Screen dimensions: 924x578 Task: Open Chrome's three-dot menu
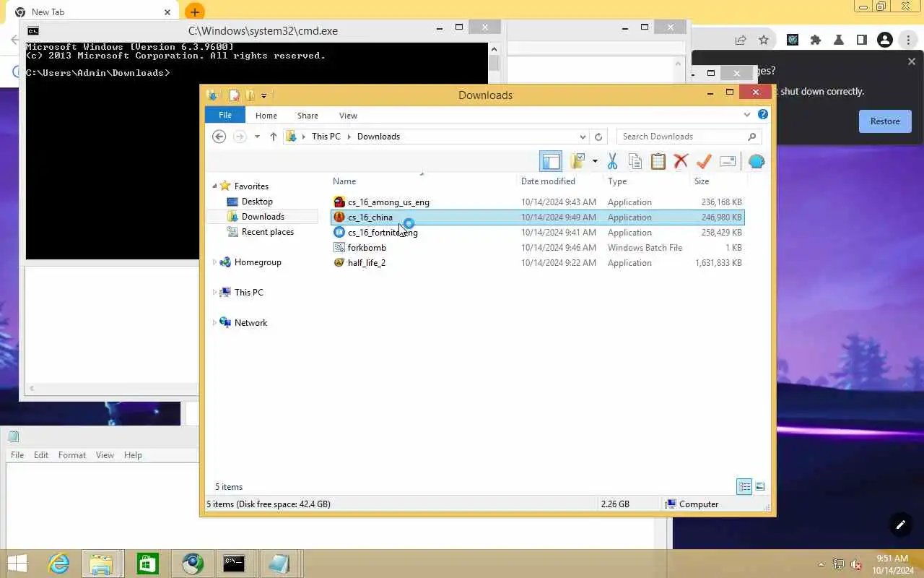tap(908, 40)
